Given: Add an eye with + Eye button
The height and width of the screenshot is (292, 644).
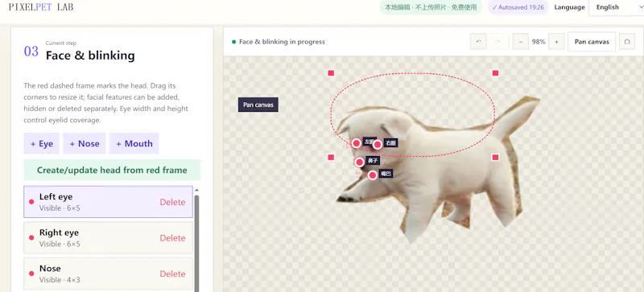Looking at the screenshot, I should (42, 143).
